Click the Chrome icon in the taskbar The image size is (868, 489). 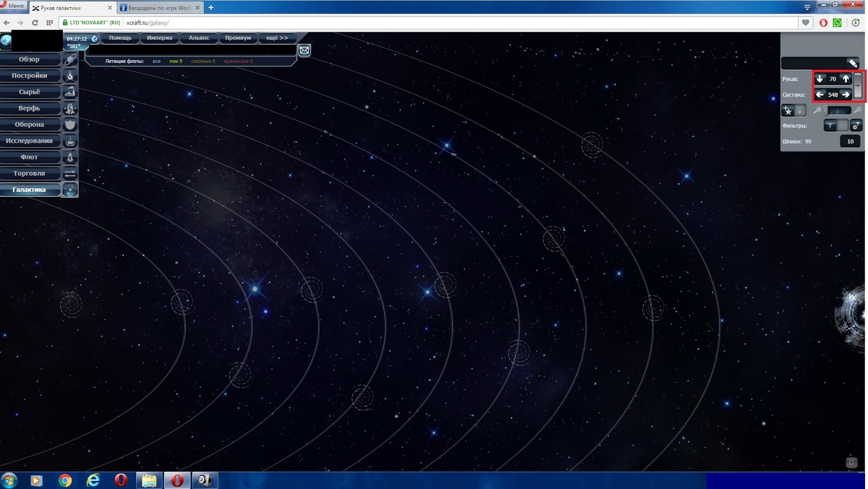tap(65, 480)
